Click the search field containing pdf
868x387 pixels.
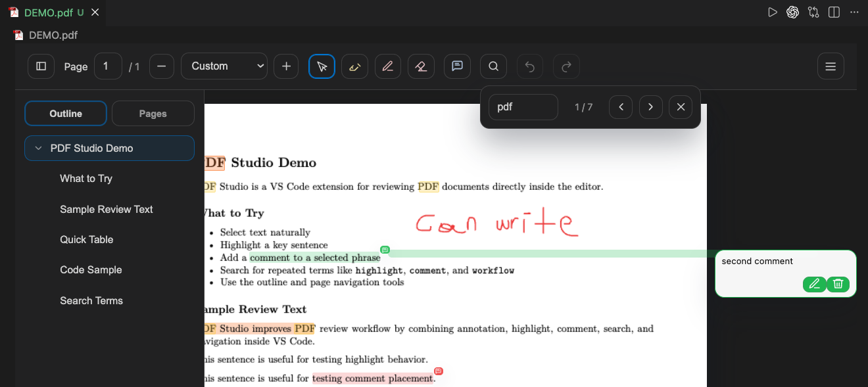coord(523,107)
